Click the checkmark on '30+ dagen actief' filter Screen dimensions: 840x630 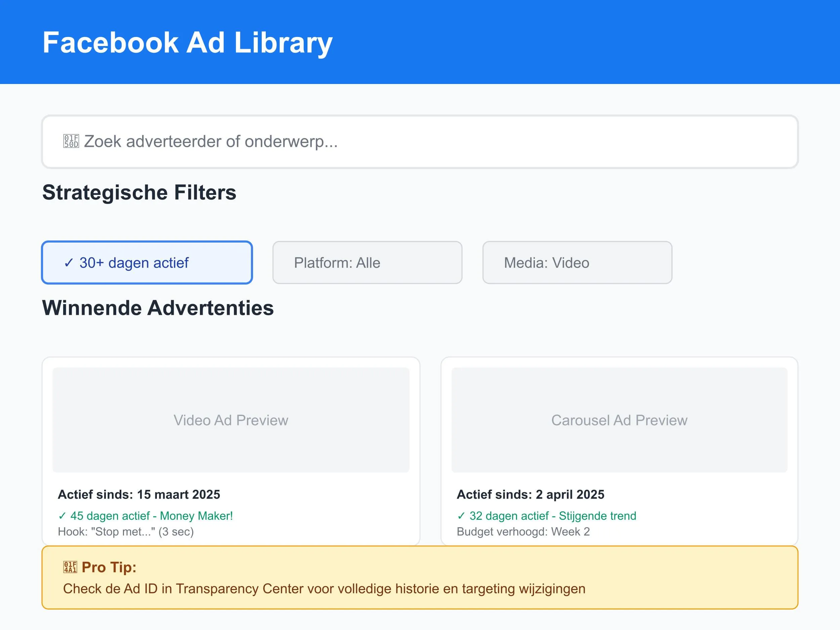[x=69, y=262]
